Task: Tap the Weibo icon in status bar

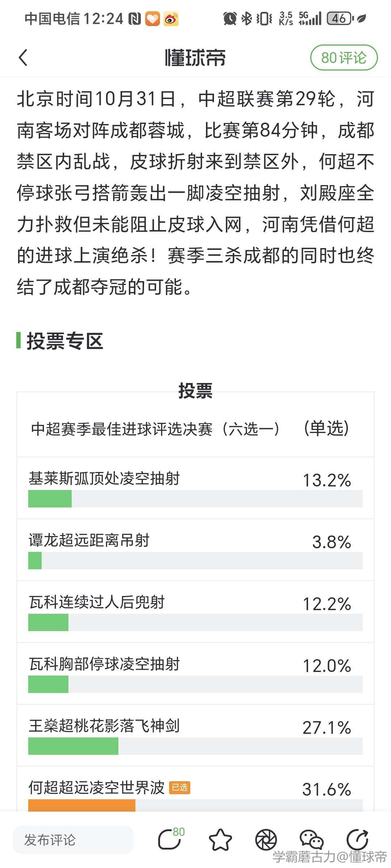Action: [171, 19]
